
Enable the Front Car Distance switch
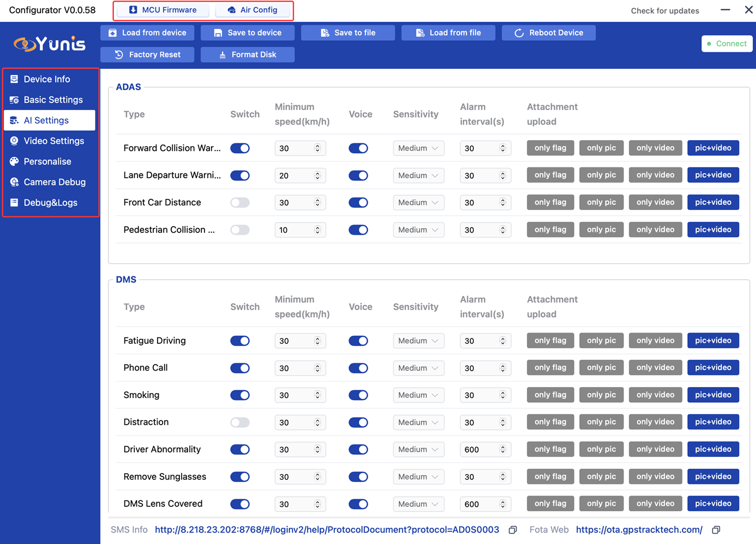tap(240, 203)
